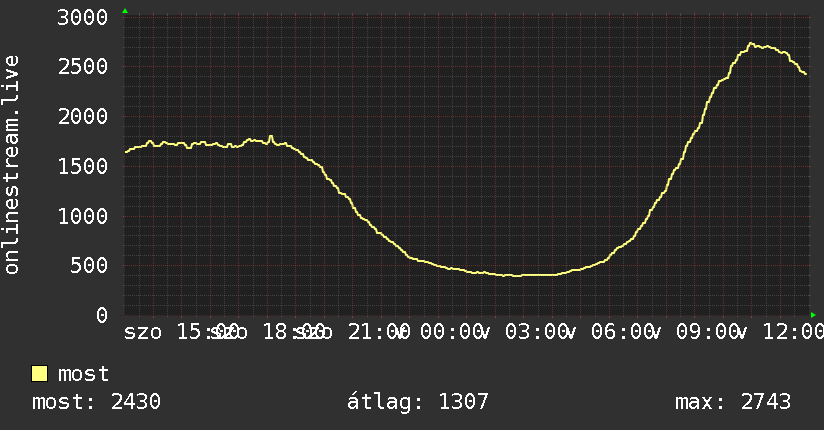
Task: Click the green arrow atop the y-axis
Action: coord(125,11)
